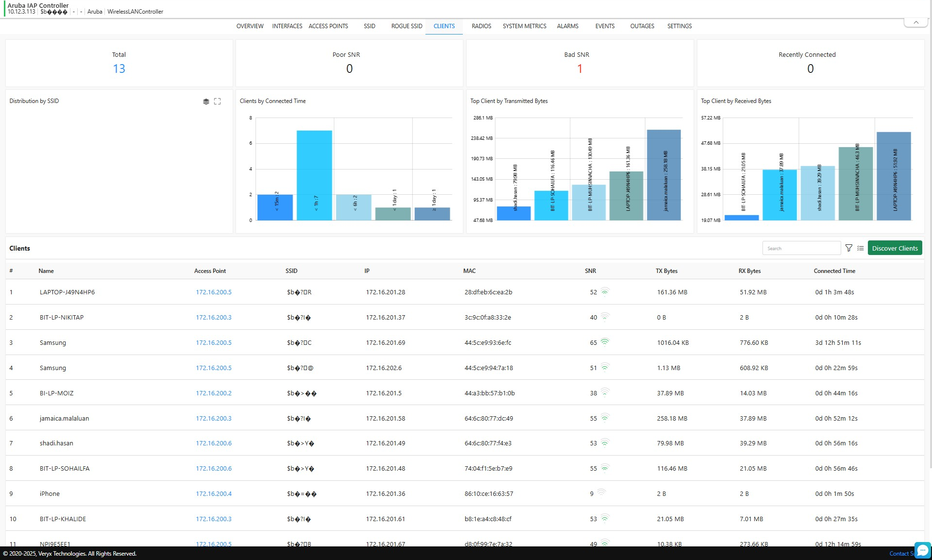This screenshot has height=560, width=932.
Task: Open the ROGUE SSID tab
Action: pos(407,26)
